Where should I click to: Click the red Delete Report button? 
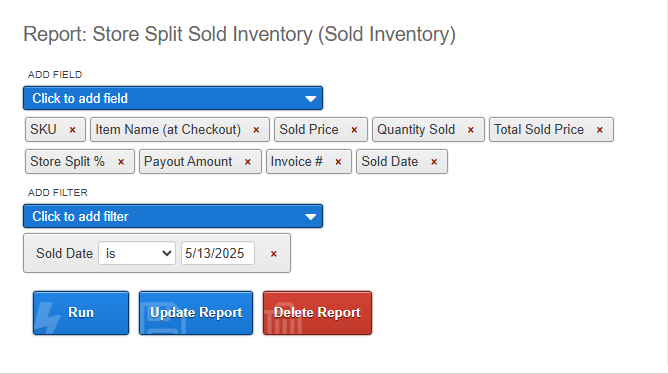tap(317, 313)
